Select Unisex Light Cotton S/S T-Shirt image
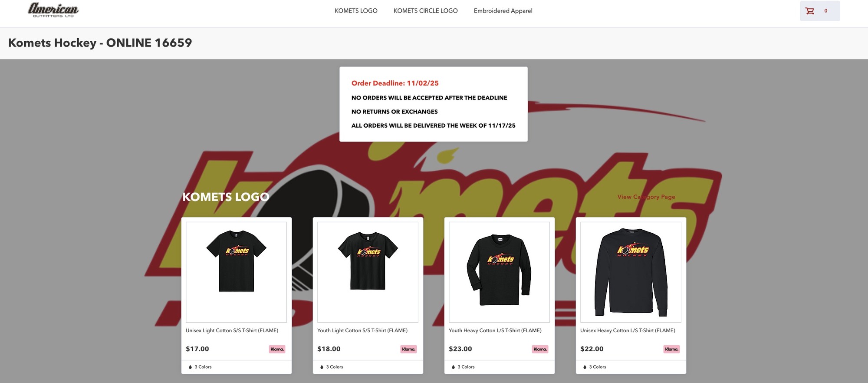Image resolution: width=868 pixels, height=383 pixels. click(236, 272)
